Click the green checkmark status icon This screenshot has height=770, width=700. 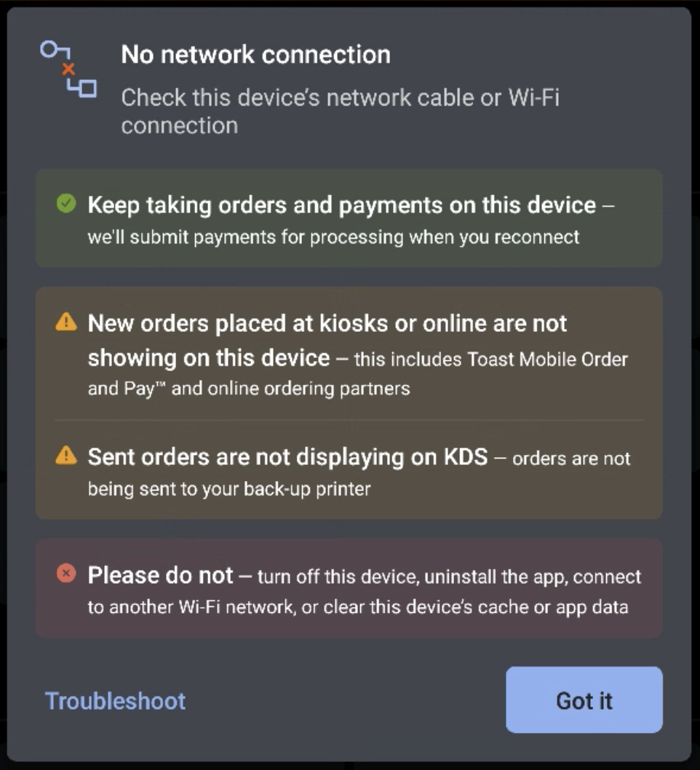65,204
